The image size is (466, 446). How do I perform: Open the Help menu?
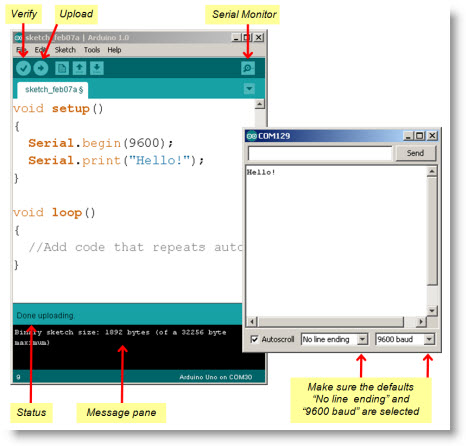[114, 50]
